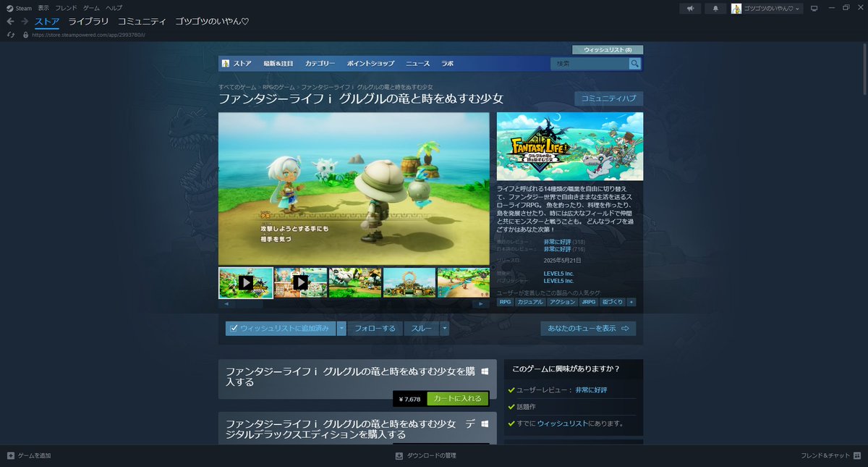Click the スルー button
This screenshot has height=467, width=868.
point(422,328)
